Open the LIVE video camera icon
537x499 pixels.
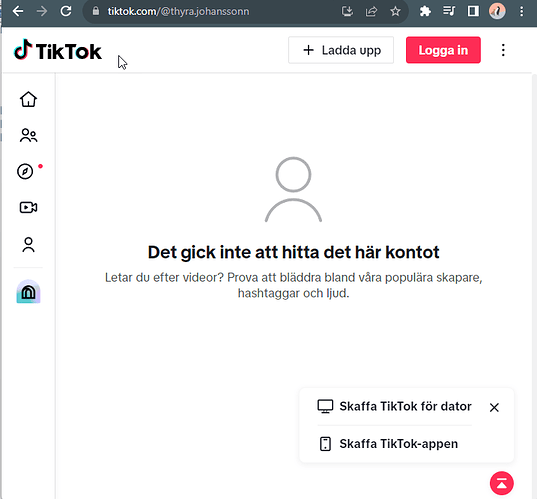28,207
